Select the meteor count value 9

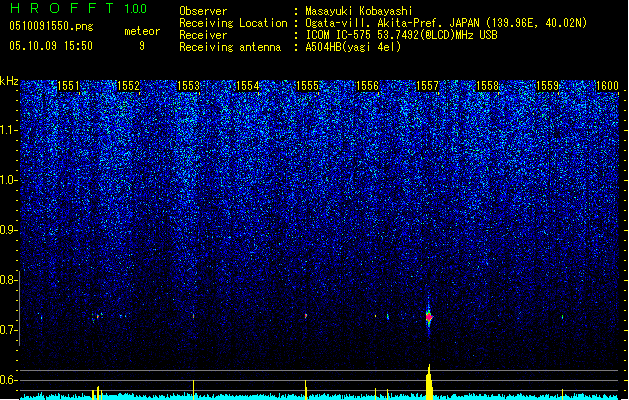pyautogui.click(x=142, y=46)
